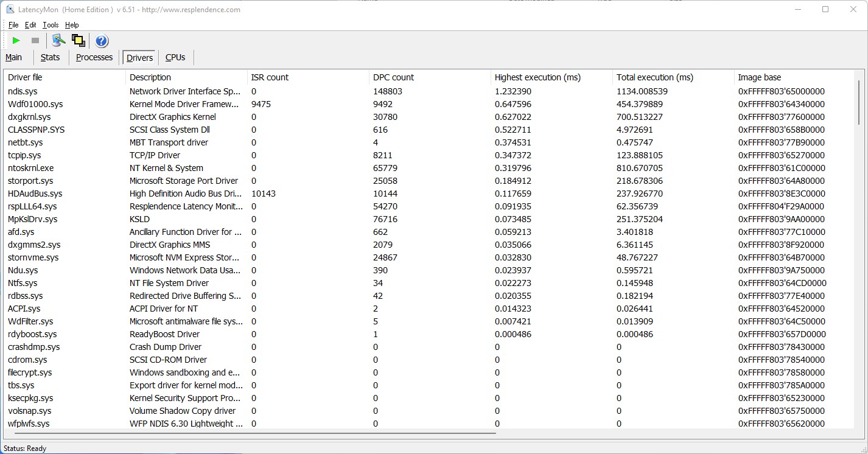Screen dimensions: 868x454
Task: Switch to the CPUs tab
Action: (175, 57)
